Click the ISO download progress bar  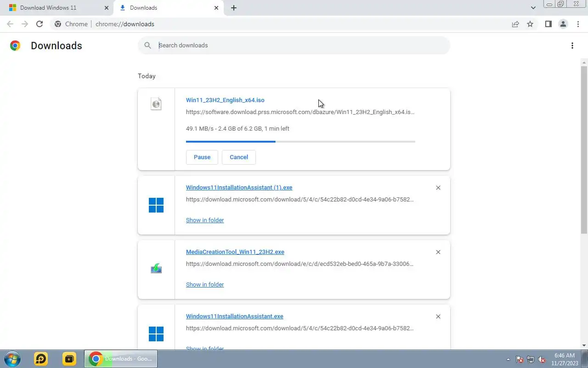click(300, 142)
